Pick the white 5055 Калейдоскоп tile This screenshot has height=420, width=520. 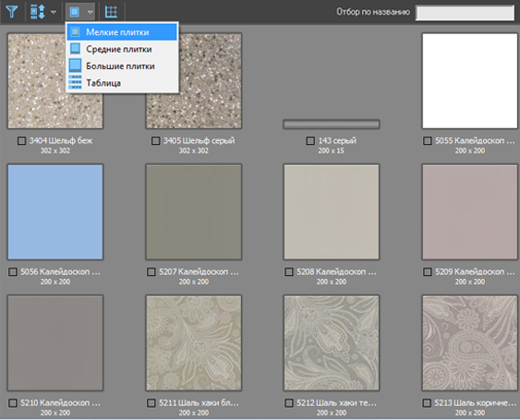[469, 81]
